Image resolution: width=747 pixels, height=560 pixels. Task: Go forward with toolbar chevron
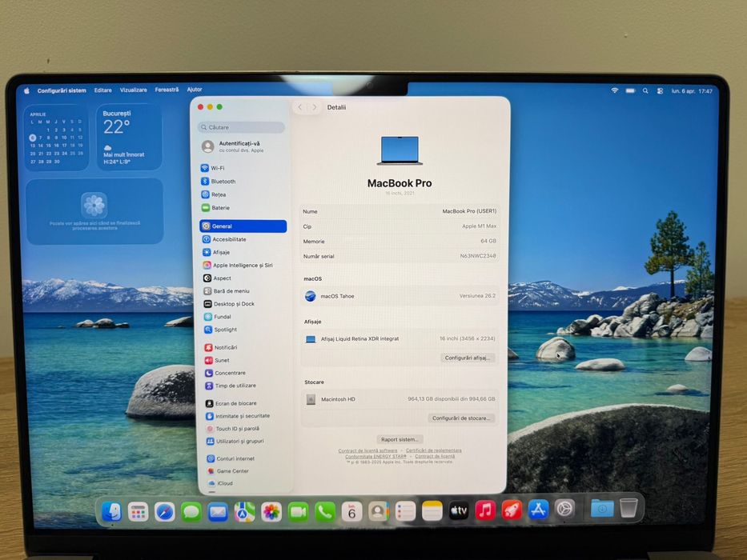point(315,108)
